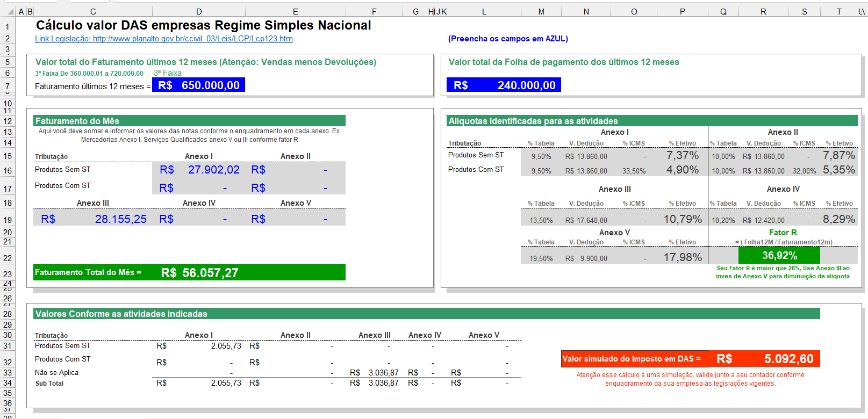The image size is (868, 419).
Task: Click row header 7
Action: (x=8, y=86)
